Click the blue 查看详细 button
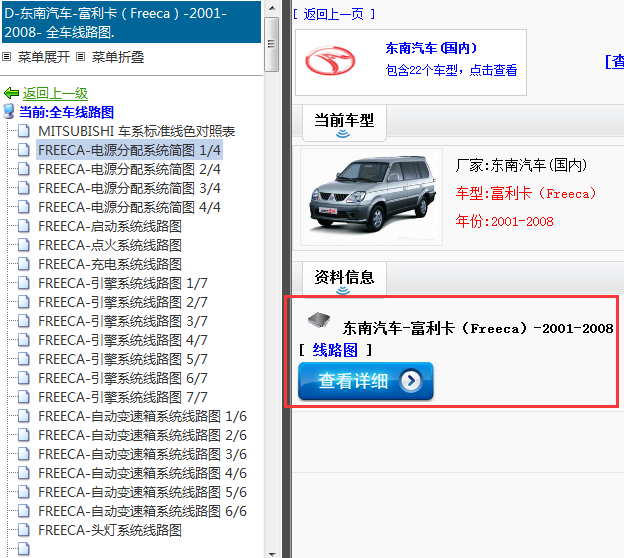The image size is (624, 558). (x=366, y=381)
